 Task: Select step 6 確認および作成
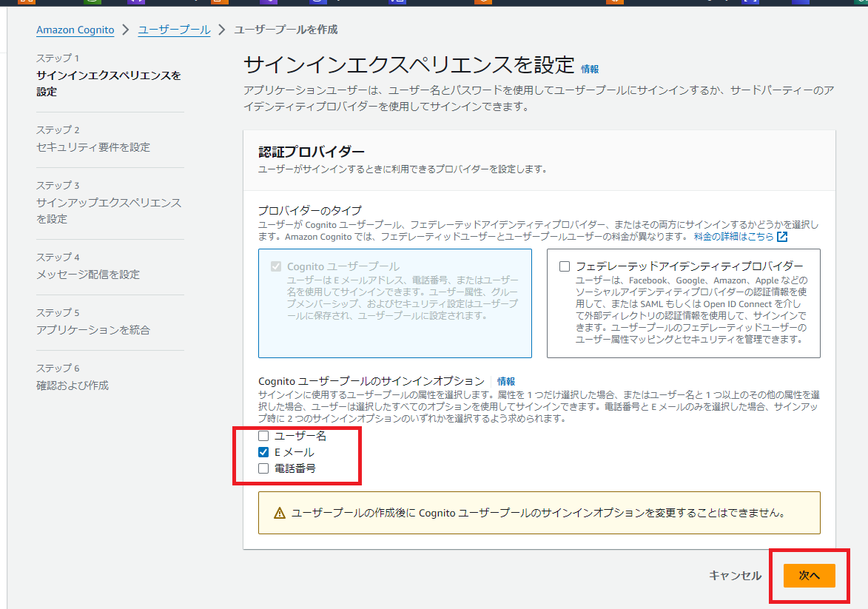73,386
